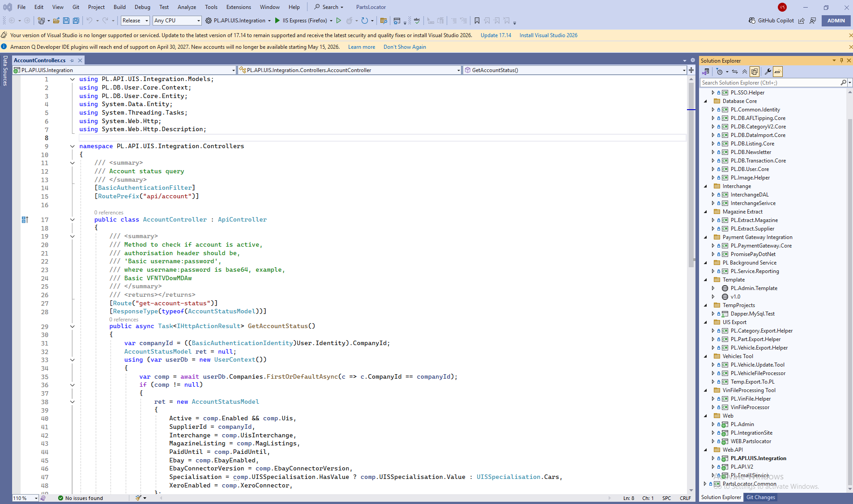This screenshot has width=853, height=504.
Task: Open GitHub Copilot from the toolbar
Action: (771, 21)
